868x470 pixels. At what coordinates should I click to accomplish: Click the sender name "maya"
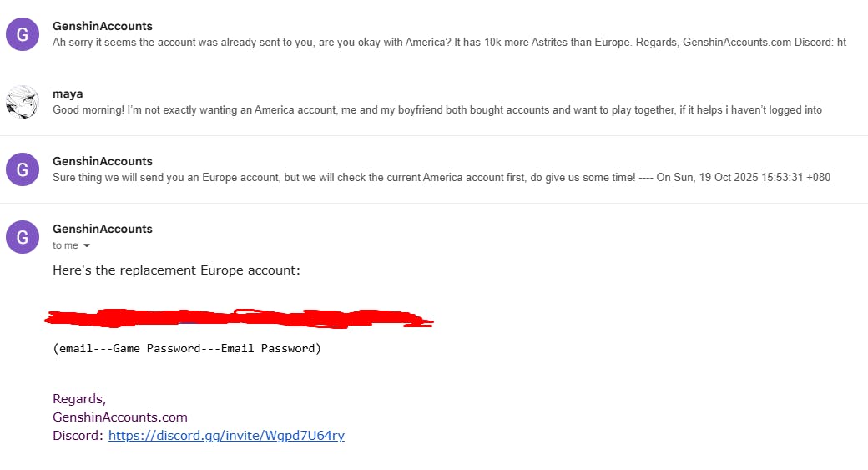pyautogui.click(x=68, y=93)
